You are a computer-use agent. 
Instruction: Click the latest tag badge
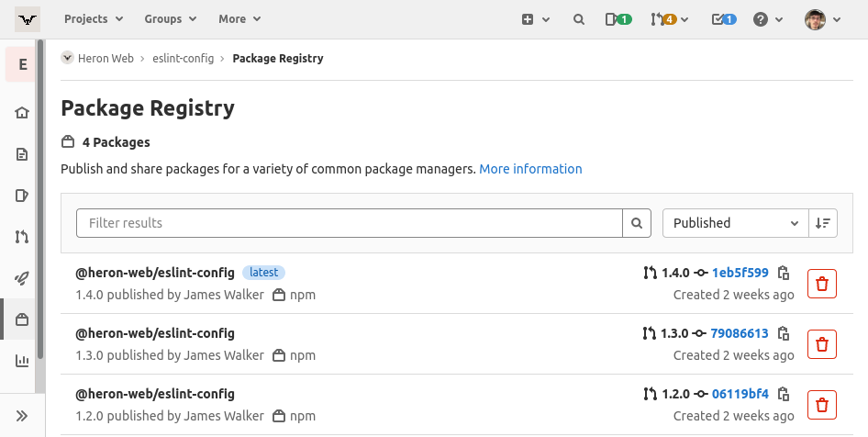263,273
